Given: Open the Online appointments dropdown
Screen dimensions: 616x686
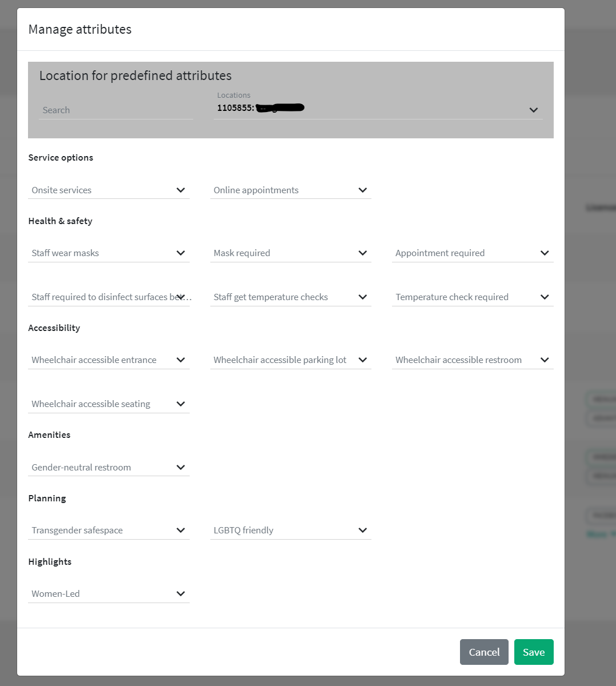Looking at the screenshot, I should pyautogui.click(x=290, y=190).
